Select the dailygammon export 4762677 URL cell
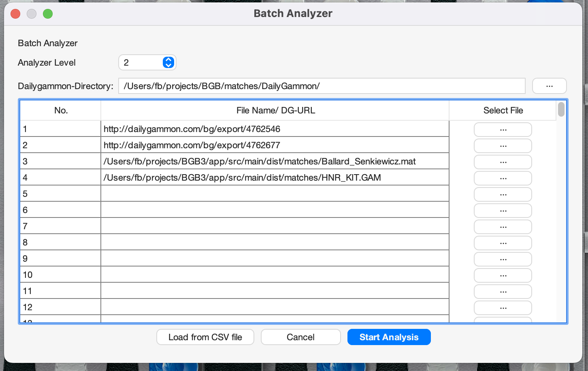588x371 pixels. click(275, 145)
